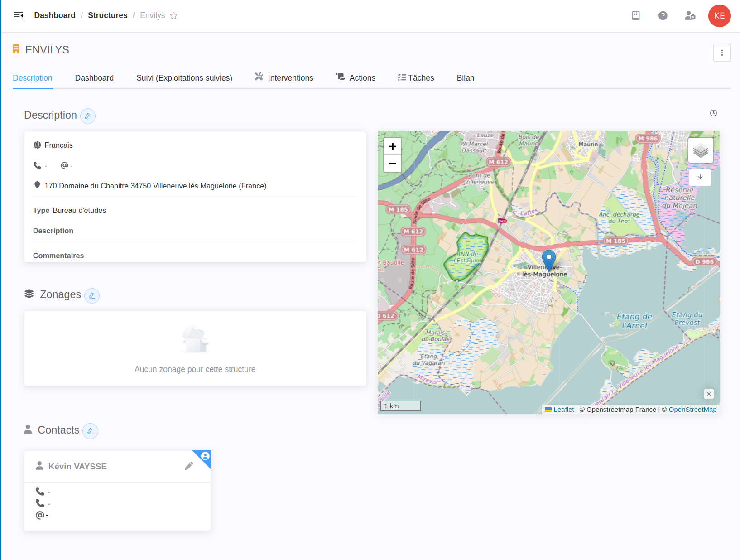Switch to the Interventions tab
Image resolution: width=740 pixels, height=560 pixels.
[284, 78]
